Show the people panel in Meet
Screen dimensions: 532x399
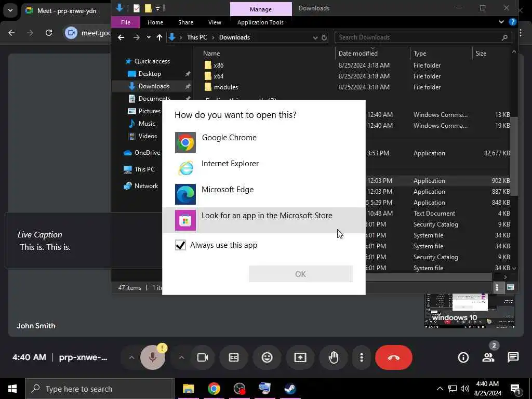click(488, 357)
